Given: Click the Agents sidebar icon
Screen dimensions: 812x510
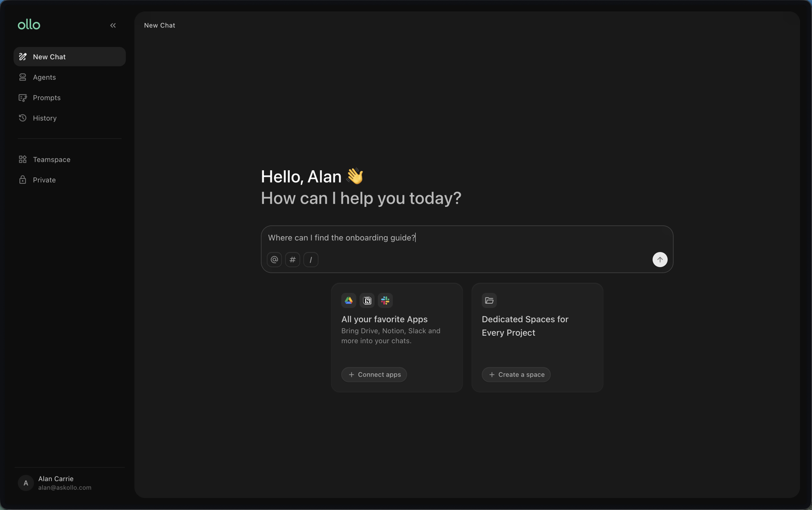Looking at the screenshot, I should click(23, 77).
